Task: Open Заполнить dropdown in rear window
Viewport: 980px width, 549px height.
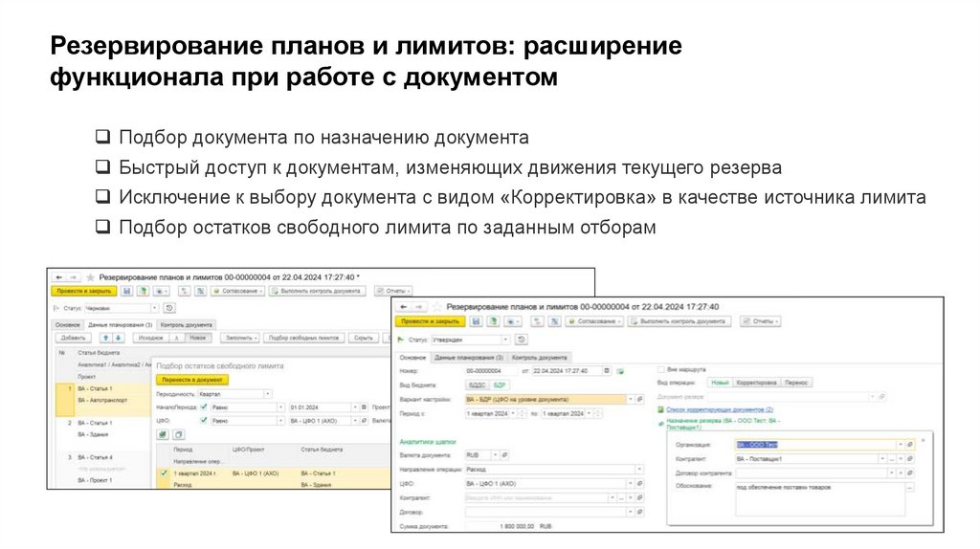Action: (241, 338)
